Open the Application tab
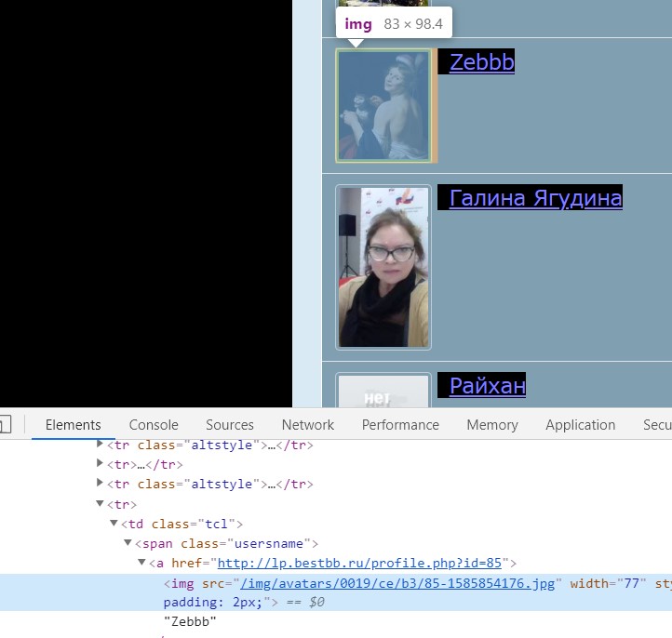This screenshot has width=672, height=638. coord(580,425)
